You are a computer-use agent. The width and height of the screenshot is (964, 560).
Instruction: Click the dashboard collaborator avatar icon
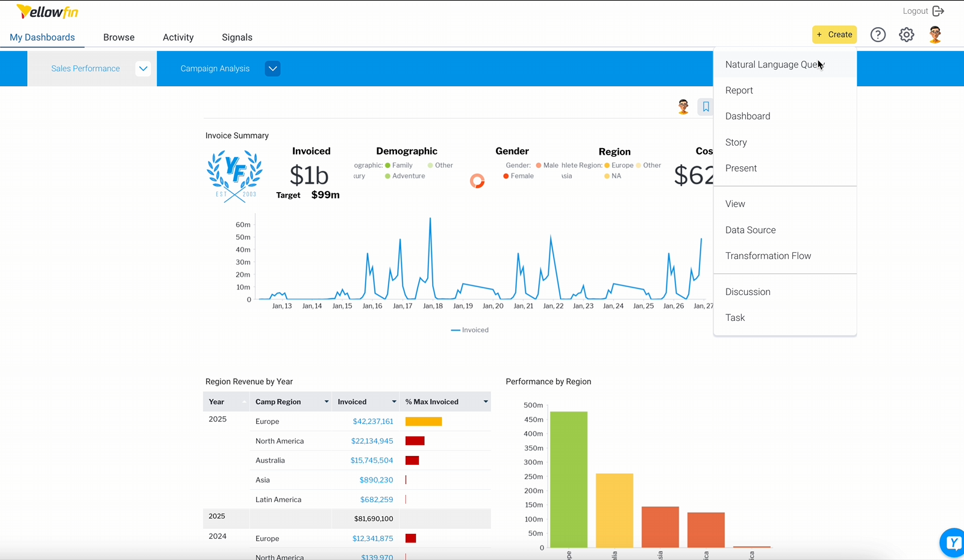click(683, 107)
